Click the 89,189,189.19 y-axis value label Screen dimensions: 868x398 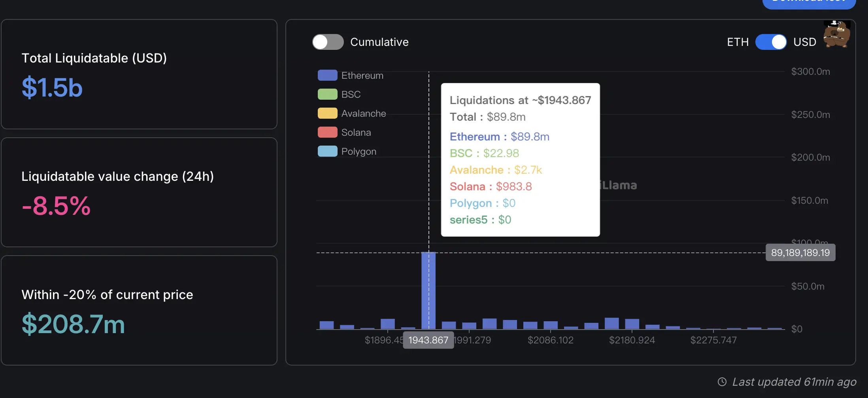(x=800, y=253)
